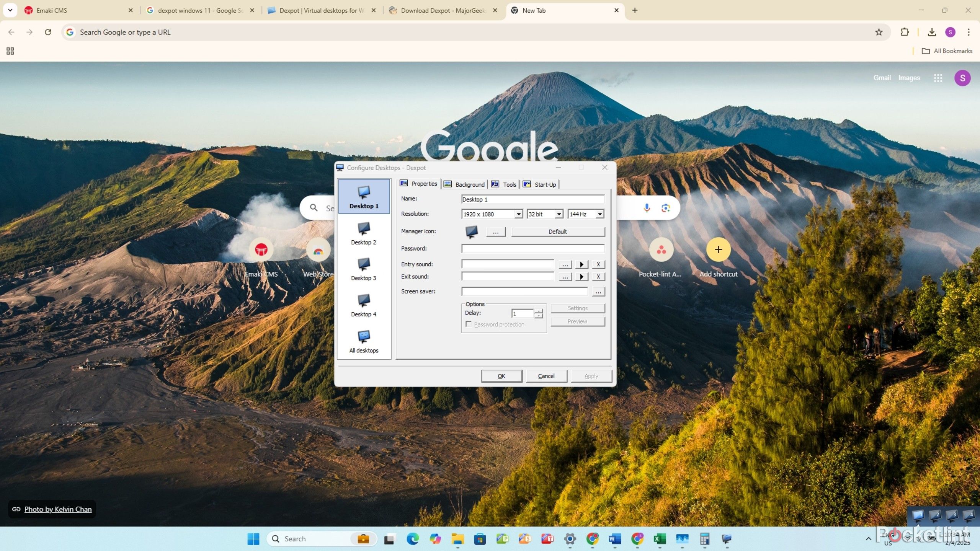Click Cancel button in Configure Desktops

(x=546, y=375)
